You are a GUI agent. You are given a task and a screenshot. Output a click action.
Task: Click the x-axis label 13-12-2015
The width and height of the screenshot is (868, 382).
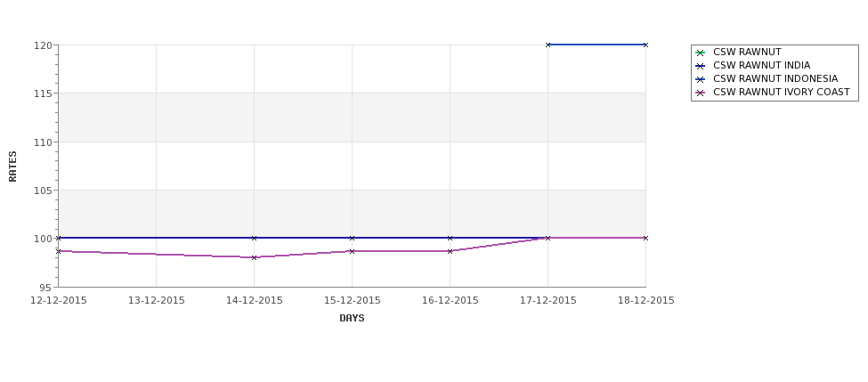[156, 301]
